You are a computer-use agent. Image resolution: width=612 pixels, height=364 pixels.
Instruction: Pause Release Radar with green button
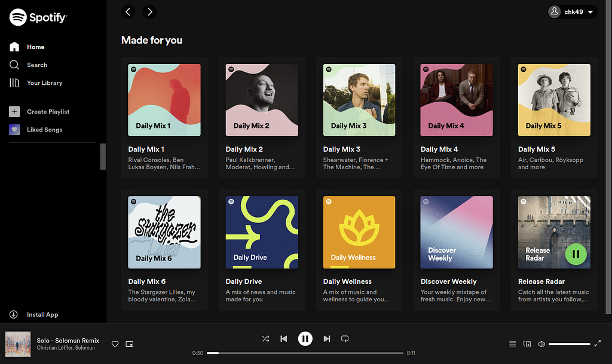tap(576, 254)
